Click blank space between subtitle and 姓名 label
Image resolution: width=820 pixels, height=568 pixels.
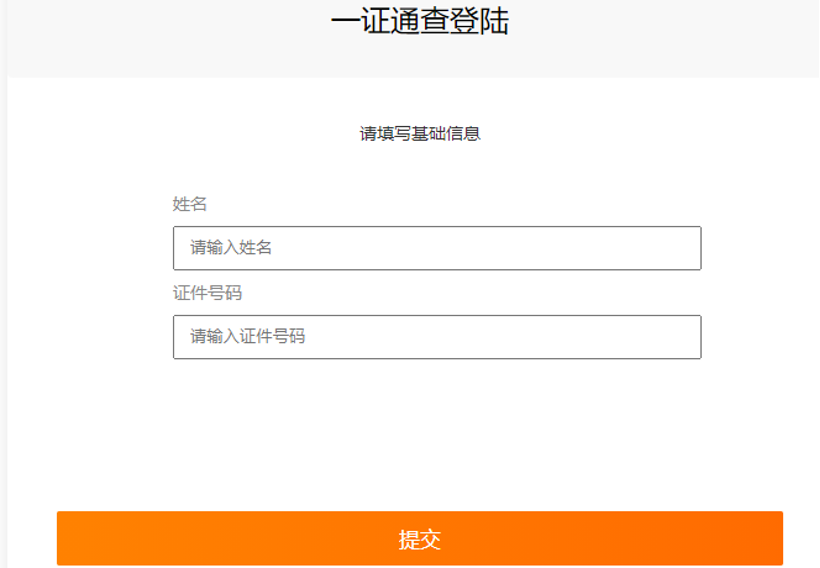pyautogui.click(x=419, y=170)
